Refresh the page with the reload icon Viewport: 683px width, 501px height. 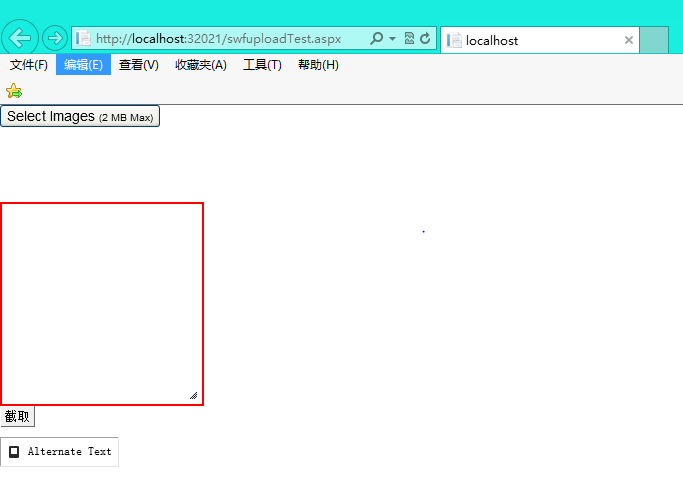coord(425,39)
